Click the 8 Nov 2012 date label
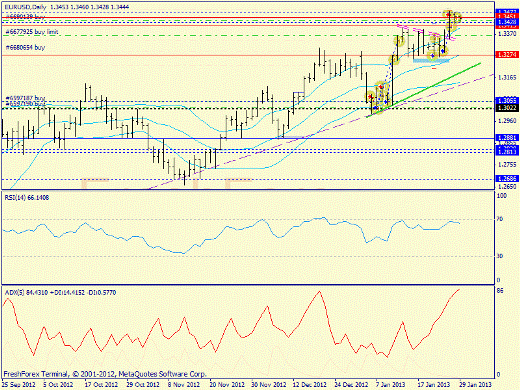Viewport: 520px width, 390px height. coord(184,384)
